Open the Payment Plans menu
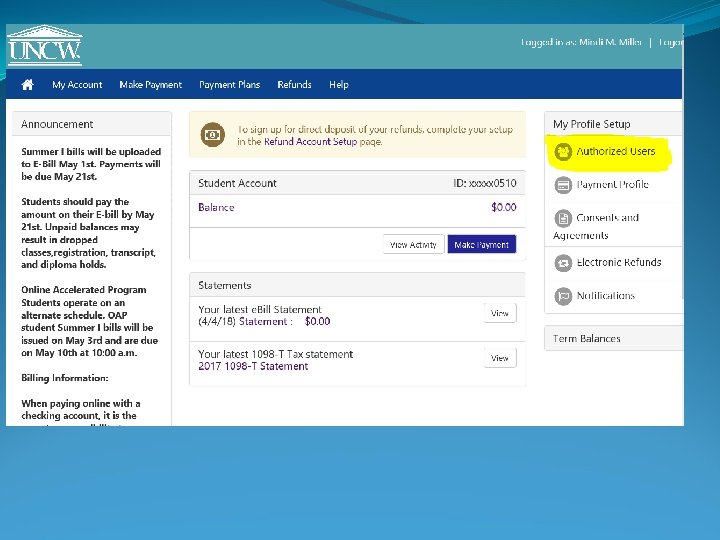This screenshot has height=540, width=720. coord(230,84)
